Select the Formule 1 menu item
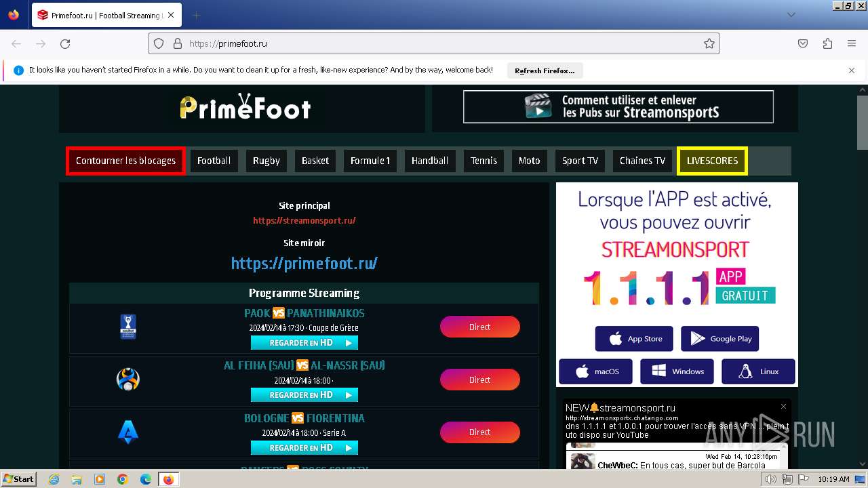 [x=370, y=161]
